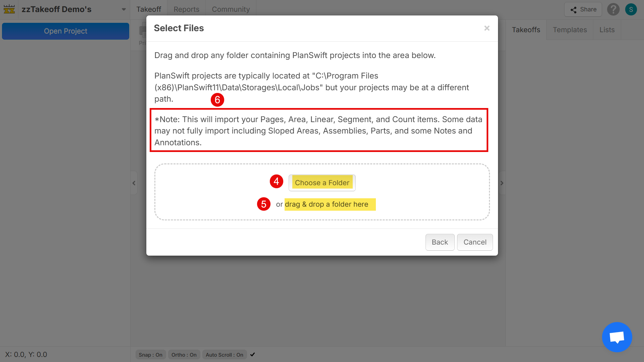This screenshot has height=362, width=644.
Task: Select the Lists panel tab
Action: click(x=607, y=30)
